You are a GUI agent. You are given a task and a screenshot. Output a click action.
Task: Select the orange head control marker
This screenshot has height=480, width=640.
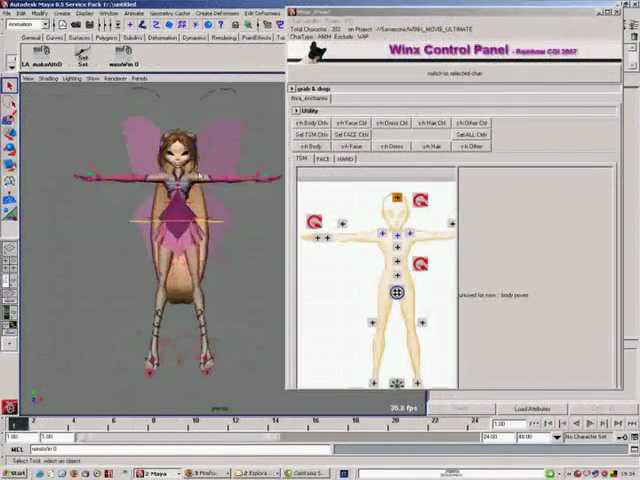click(x=397, y=198)
